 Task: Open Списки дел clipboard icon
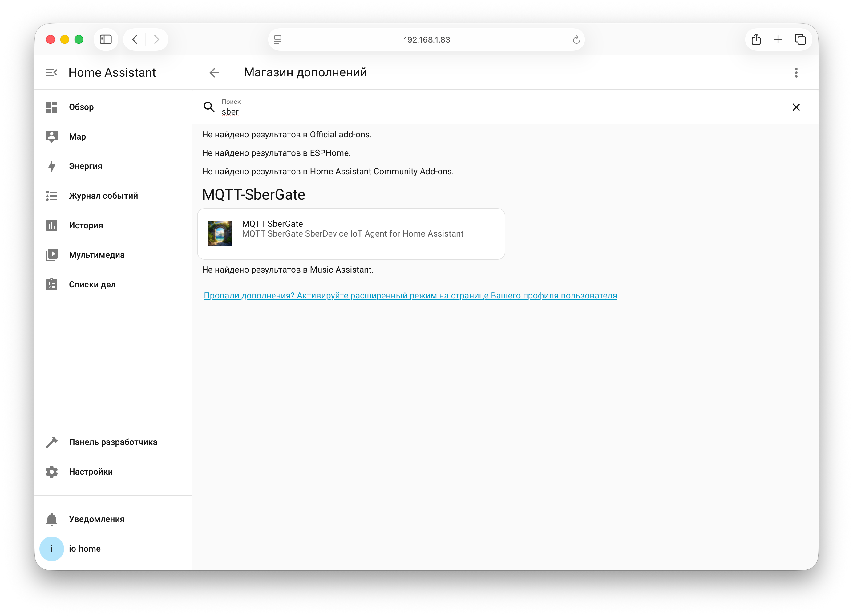coord(51,284)
